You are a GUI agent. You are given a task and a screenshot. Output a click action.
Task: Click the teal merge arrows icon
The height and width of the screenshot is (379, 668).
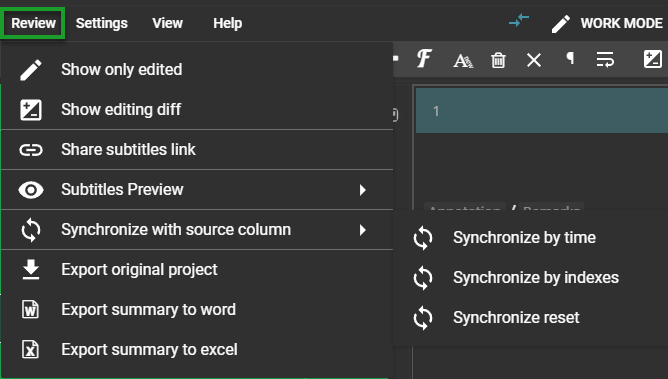tap(519, 20)
